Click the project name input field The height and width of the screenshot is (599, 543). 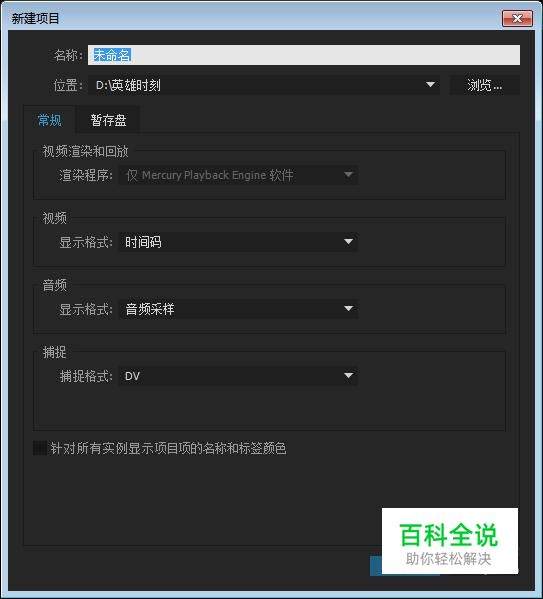304,55
